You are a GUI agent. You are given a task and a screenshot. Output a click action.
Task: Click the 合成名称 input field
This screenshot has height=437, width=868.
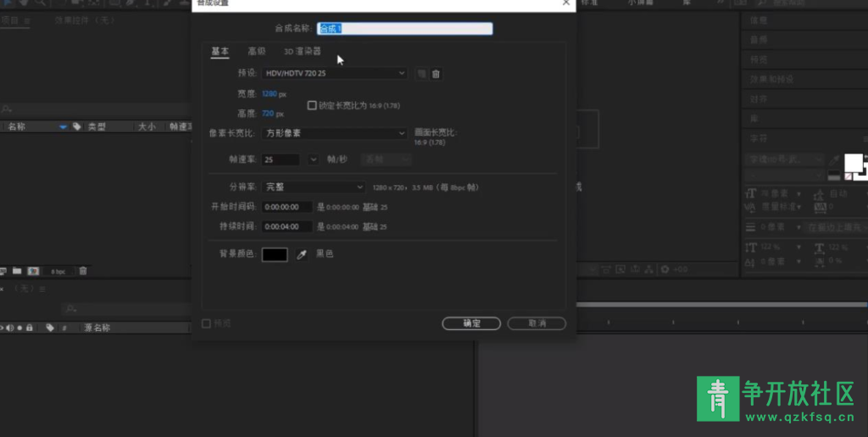tap(404, 29)
